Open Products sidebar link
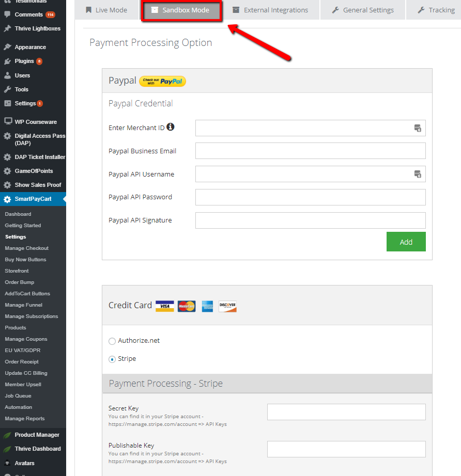Screen dimensions: 461x476 click(16, 328)
